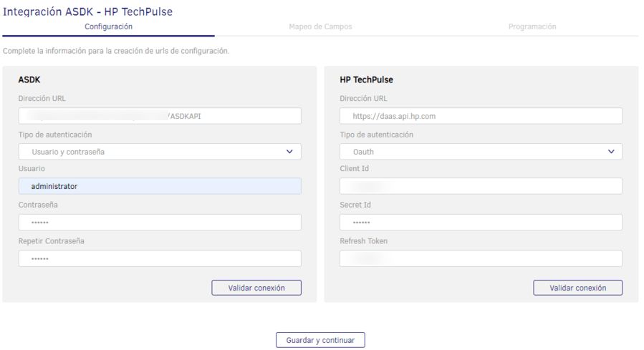This screenshot has height=350, width=644.
Task: Open the Oauth authentication type dropdown
Action: point(481,152)
